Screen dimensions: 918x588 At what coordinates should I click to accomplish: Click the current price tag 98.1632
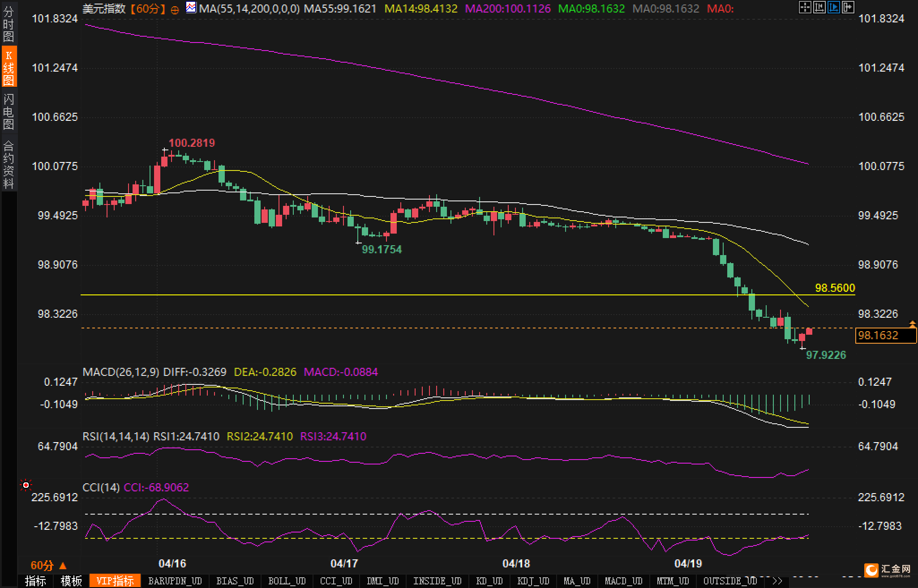[886, 335]
